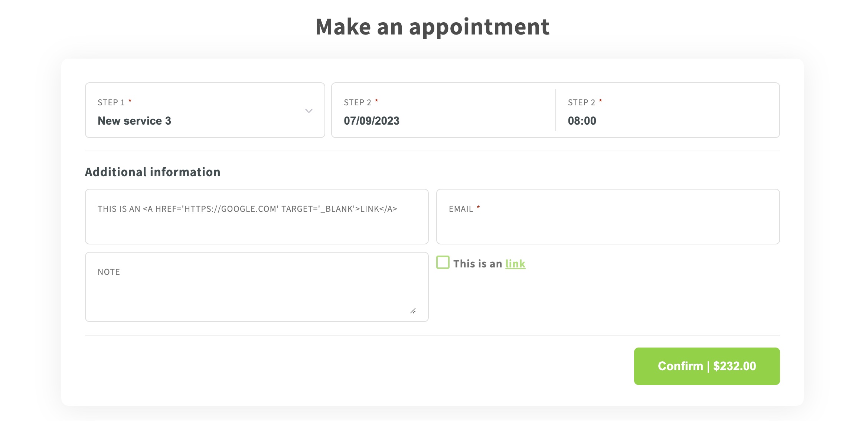The image size is (868, 431).
Task: Click the STEP 2 time column header
Action: [x=581, y=101]
